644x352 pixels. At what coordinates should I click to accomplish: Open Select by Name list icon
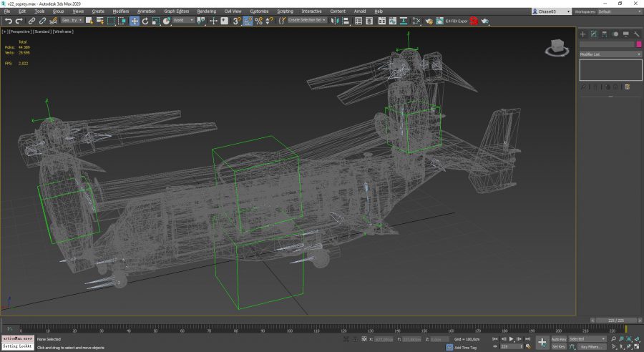[99, 21]
